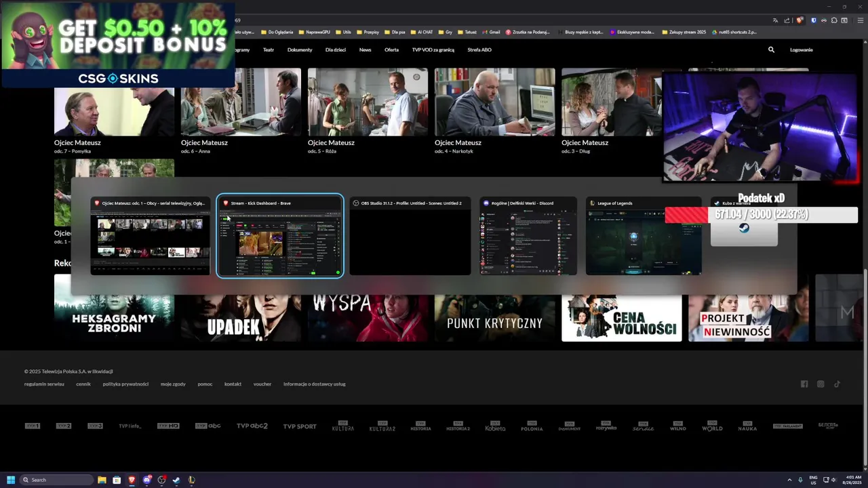The height and width of the screenshot is (488, 868).
Task: Open the moje zgody footer link
Action: tap(173, 384)
